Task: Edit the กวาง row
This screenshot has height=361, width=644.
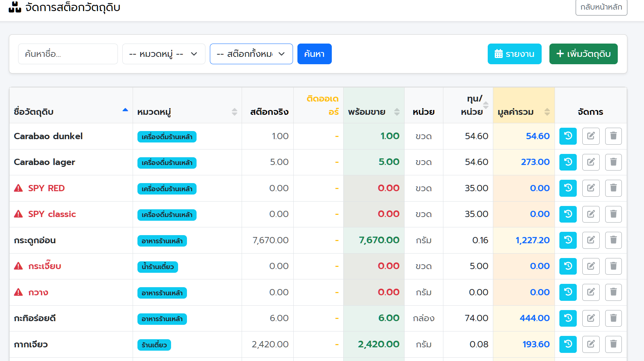Action: pos(591,292)
